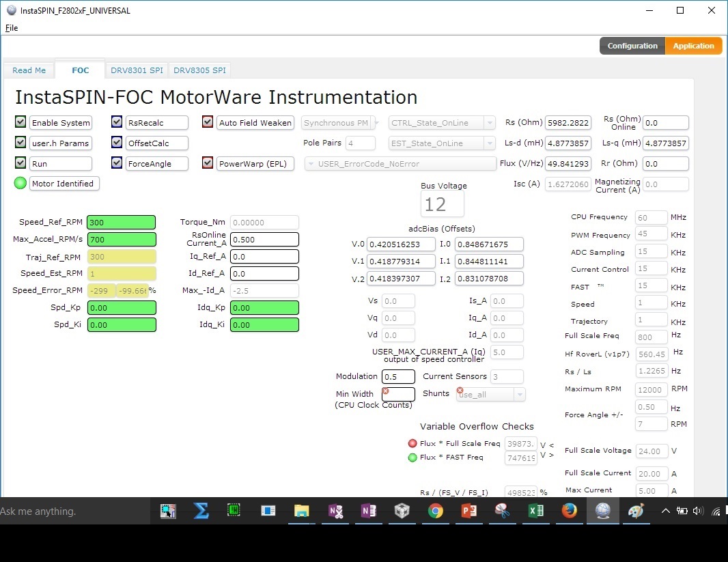Viewport: 728px width, 562px height.
Task: Show hidden system tray icons
Action: point(665,511)
